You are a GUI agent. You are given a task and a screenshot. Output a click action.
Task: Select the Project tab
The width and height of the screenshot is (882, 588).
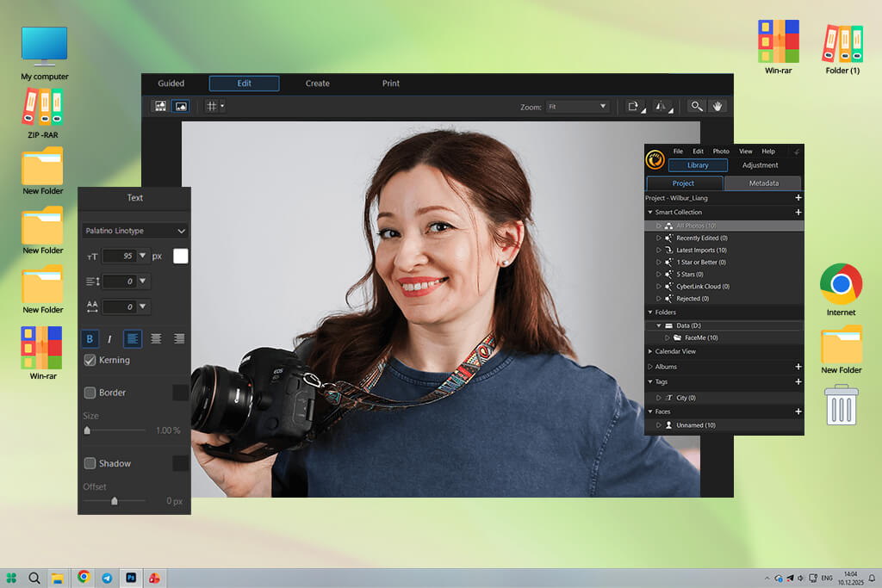click(x=684, y=183)
